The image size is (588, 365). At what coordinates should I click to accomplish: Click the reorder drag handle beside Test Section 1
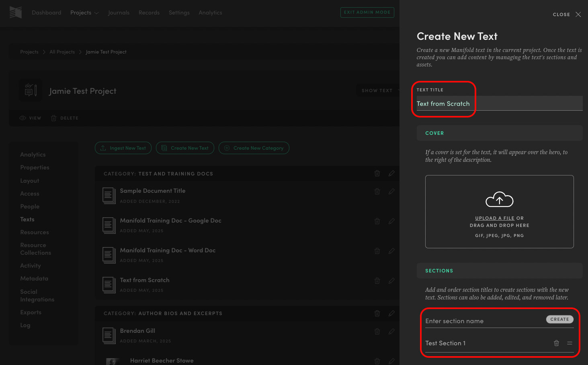[570, 343]
